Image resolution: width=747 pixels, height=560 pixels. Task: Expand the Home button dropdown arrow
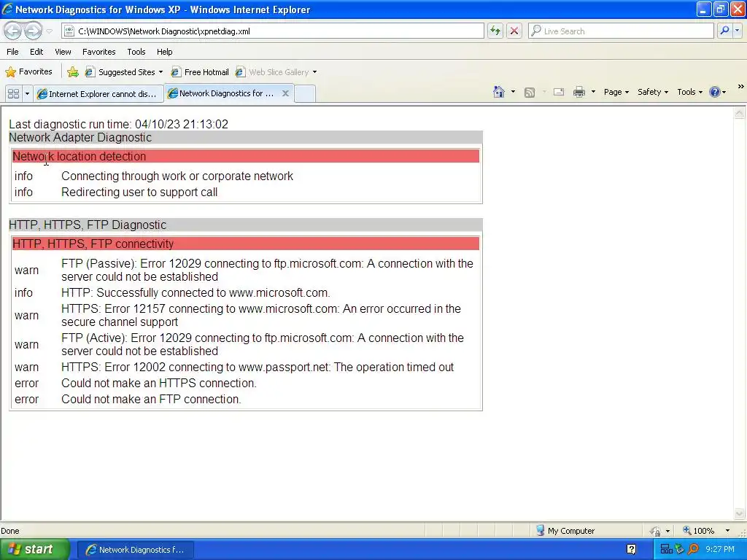513,92
